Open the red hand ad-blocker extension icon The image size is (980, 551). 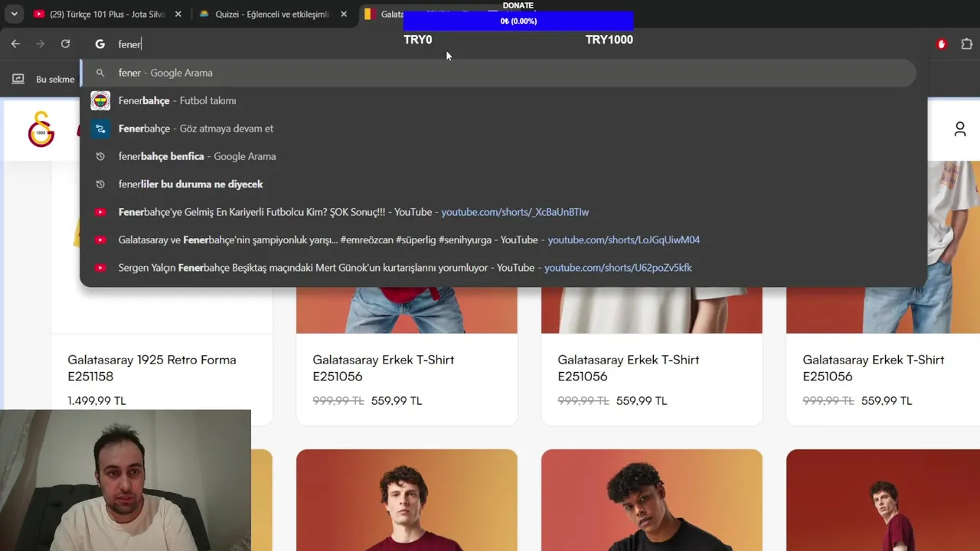point(942,44)
